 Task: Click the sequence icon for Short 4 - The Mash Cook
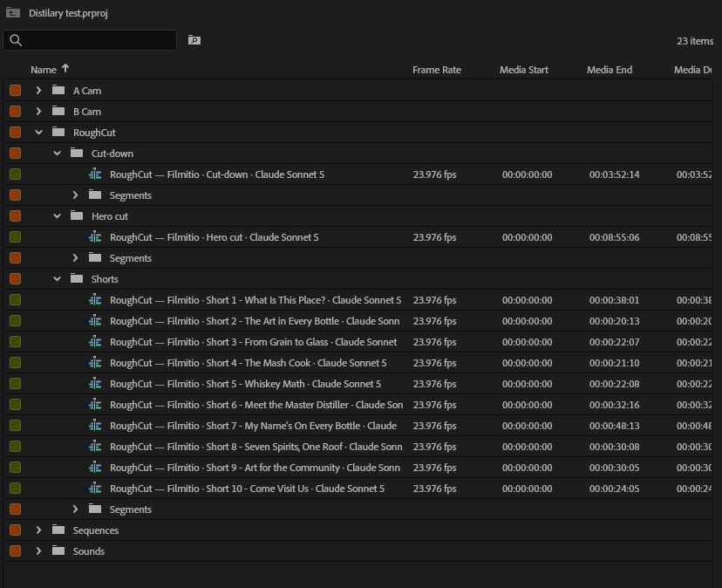coord(95,363)
